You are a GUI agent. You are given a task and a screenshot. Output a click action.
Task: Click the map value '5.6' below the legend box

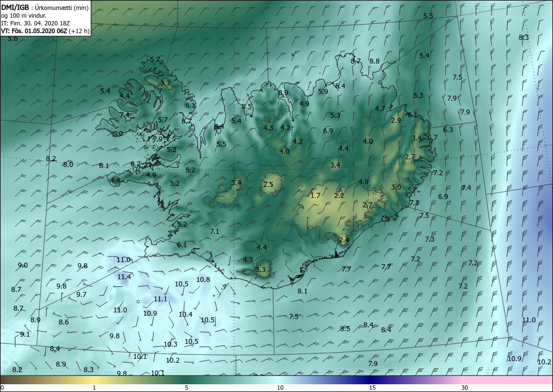(x=13, y=39)
